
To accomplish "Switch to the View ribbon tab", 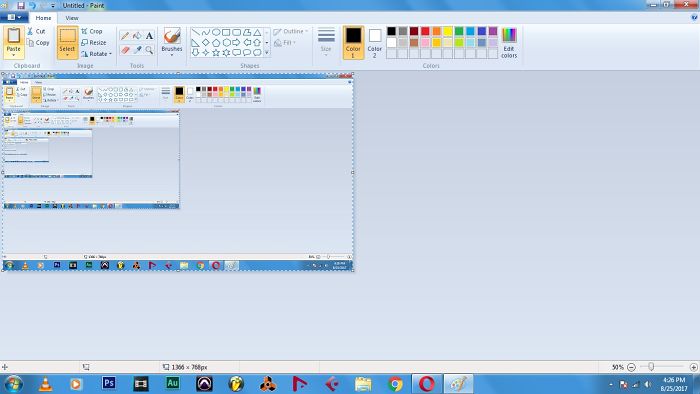I will (72, 18).
